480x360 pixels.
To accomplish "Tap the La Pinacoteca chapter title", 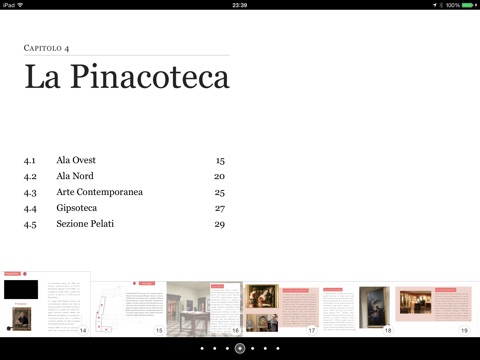I will pos(127,77).
